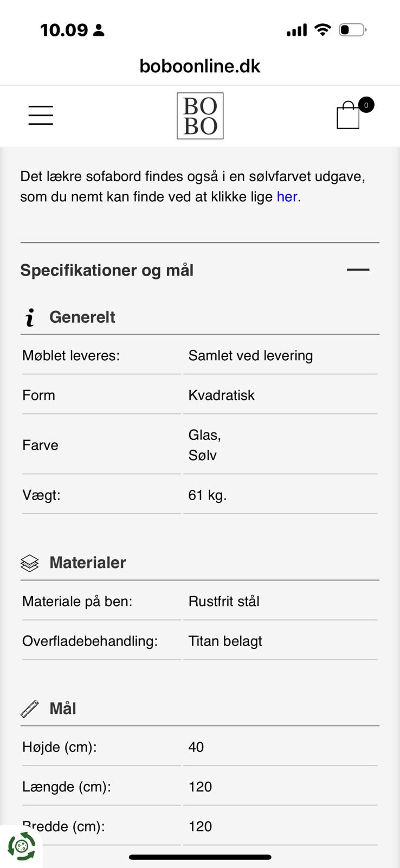400x868 pixels.
Task: Open the shopping bag cart
Action: click(348, 116)
